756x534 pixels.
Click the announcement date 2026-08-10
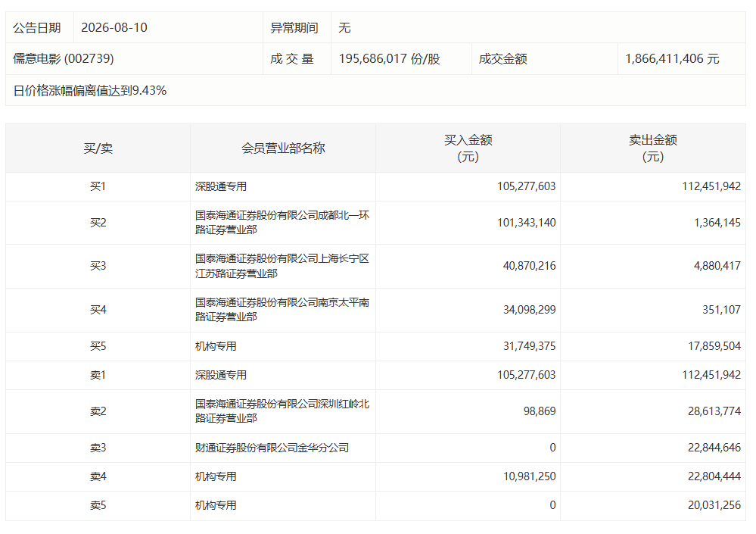114,27
